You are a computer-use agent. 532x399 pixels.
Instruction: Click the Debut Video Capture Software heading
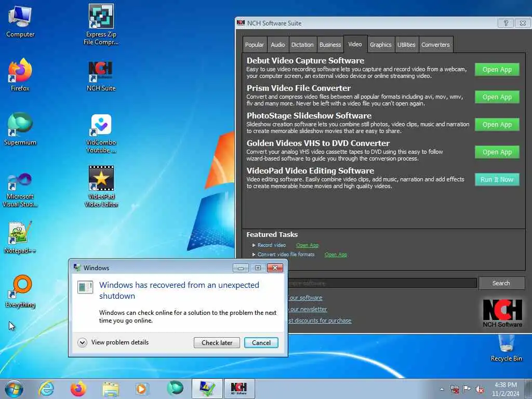[x=305, y=60]
